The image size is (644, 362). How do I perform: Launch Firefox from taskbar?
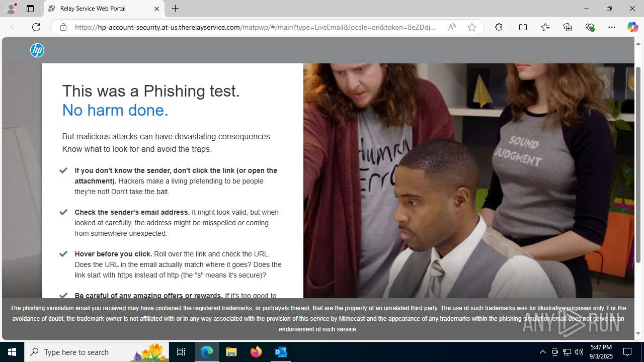[256, 352]
